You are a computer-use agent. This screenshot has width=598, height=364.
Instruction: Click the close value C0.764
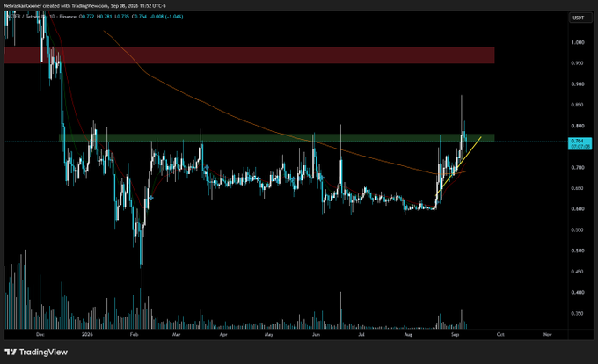(x=139, y=17)
